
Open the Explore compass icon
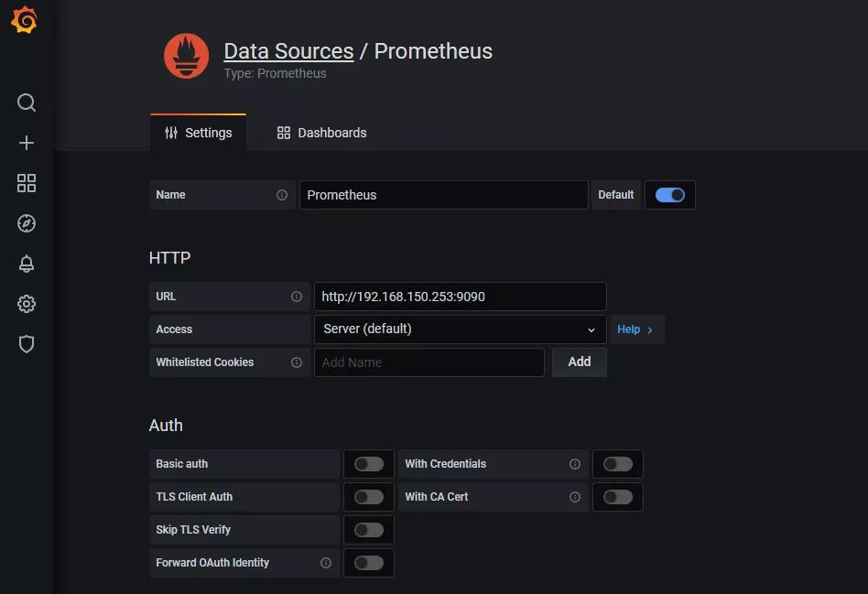[x=26, y=223]
